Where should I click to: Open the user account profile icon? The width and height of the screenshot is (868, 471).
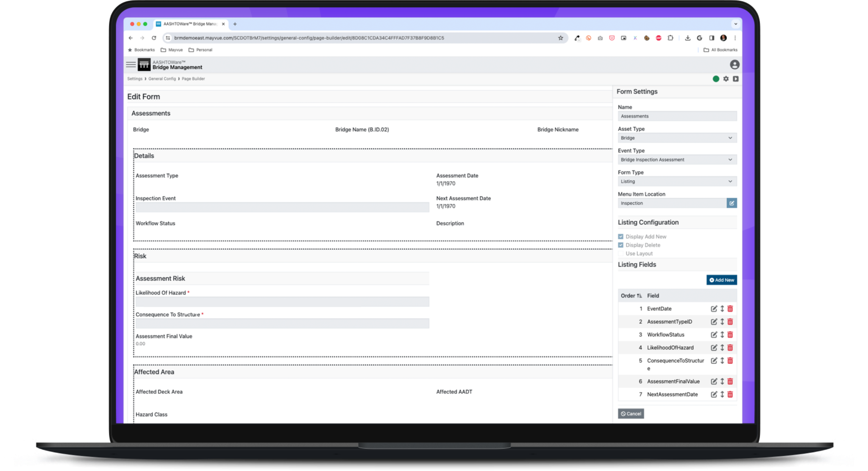[735, 64]
